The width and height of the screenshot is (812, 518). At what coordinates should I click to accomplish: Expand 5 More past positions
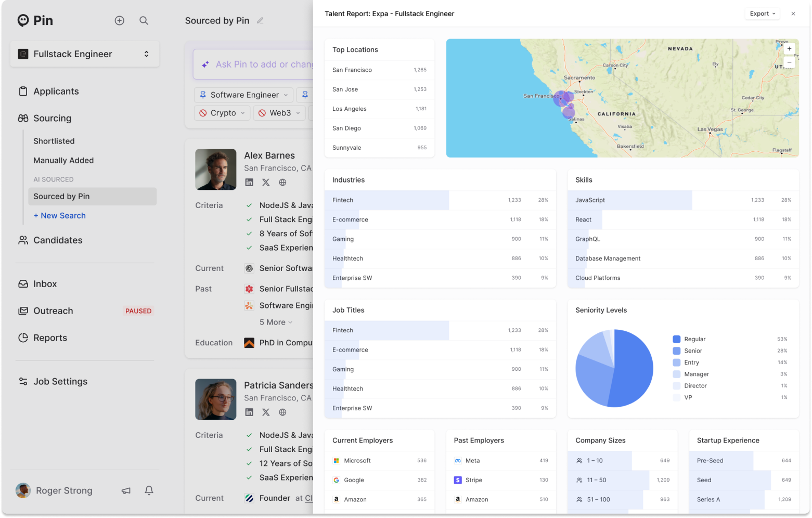pyautogui.click(x=276, y=322)
